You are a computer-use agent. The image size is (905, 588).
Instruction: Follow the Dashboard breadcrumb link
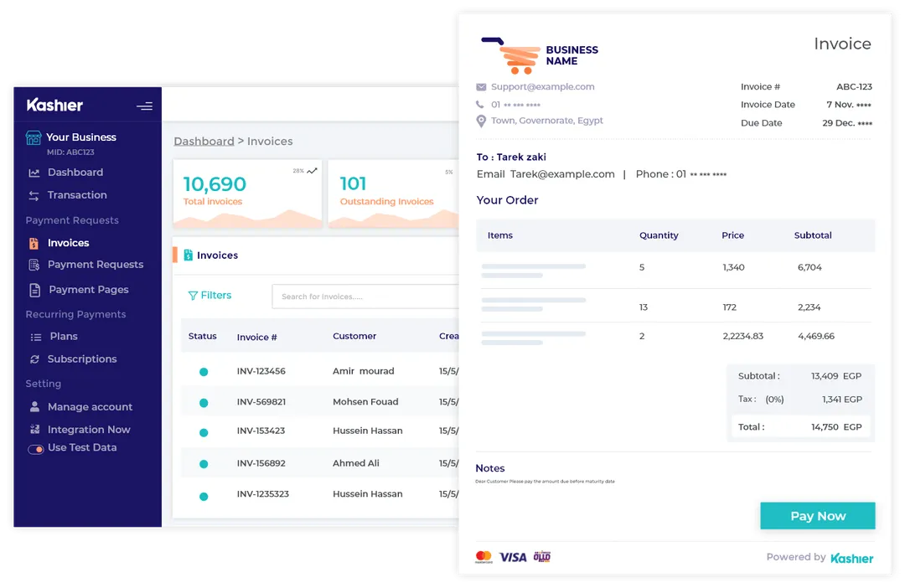[204, 142]
